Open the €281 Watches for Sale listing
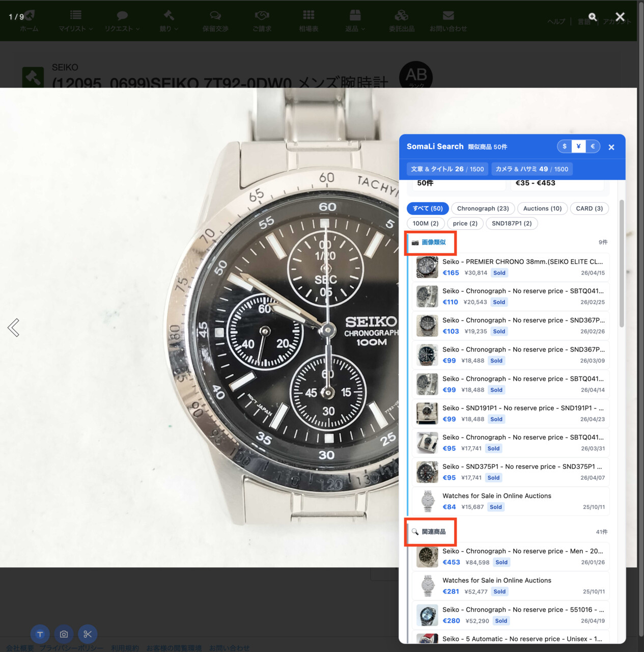Image resolution: width=644 pixels, height=652 pixels. click(x=511, y=586)
